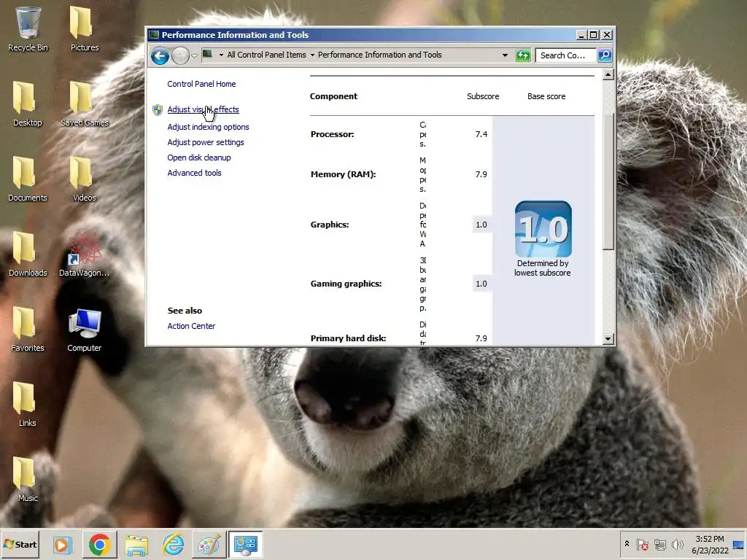Screen dimensions: 747x560
Task: Select the Pictures folder on desktop
Action: coord(85,29)
